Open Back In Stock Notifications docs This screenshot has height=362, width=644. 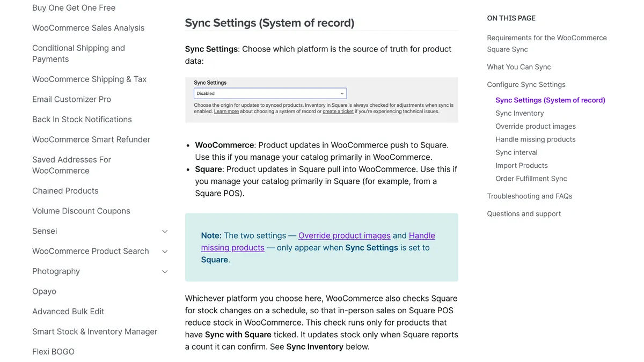pos(82,120)
